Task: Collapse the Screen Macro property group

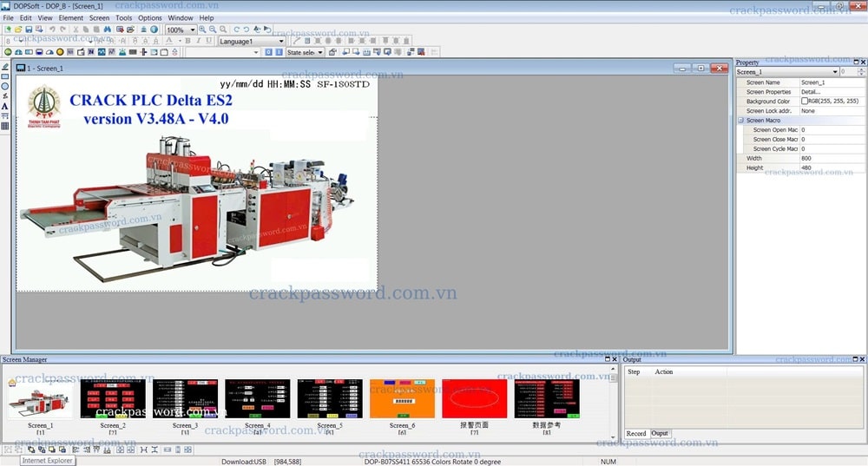Action: [x=741, y=121]
